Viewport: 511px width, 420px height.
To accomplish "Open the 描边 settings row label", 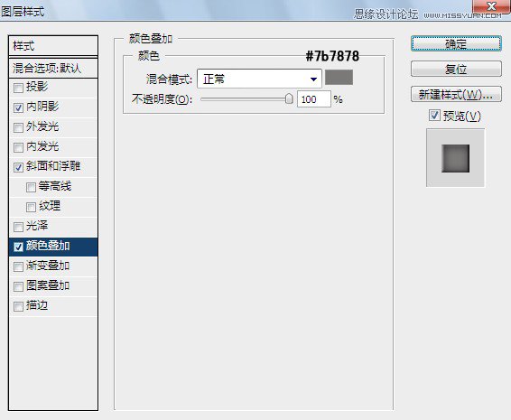I will click(x=37, y=305).
